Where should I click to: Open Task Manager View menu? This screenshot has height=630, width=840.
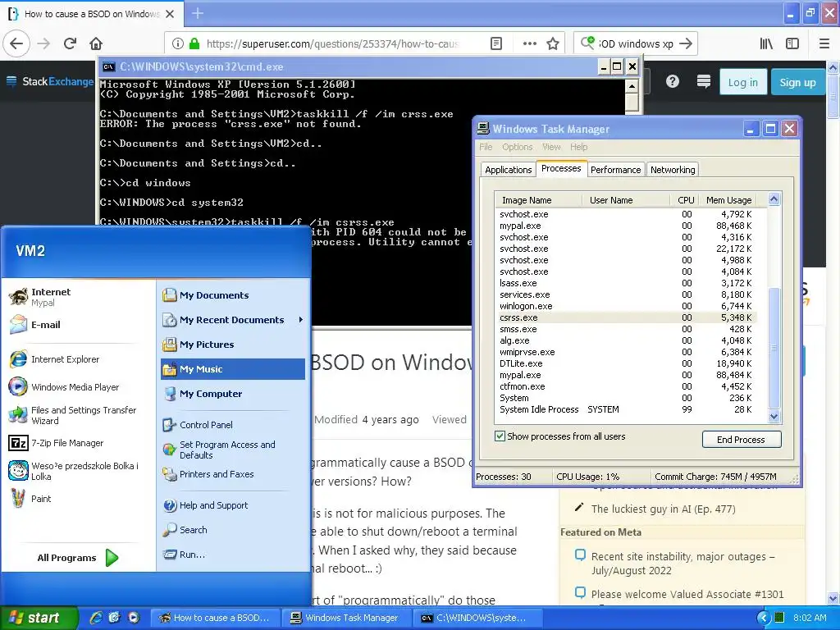(x=551, y=147)
